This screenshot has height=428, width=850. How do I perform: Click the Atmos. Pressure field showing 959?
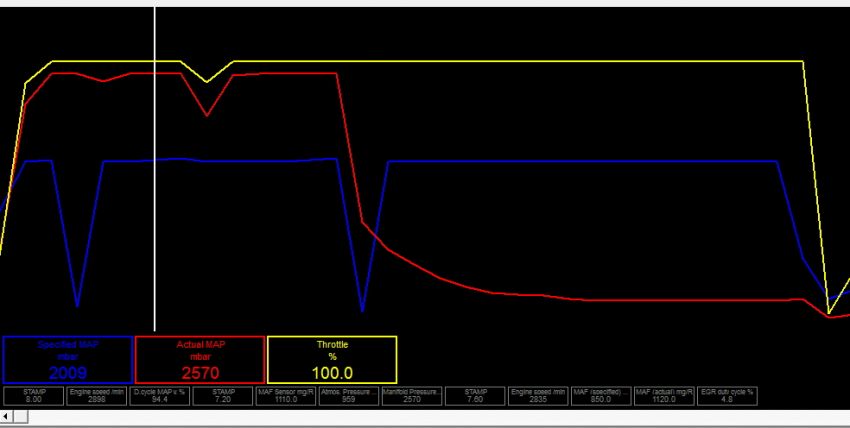tap(349, 395)
